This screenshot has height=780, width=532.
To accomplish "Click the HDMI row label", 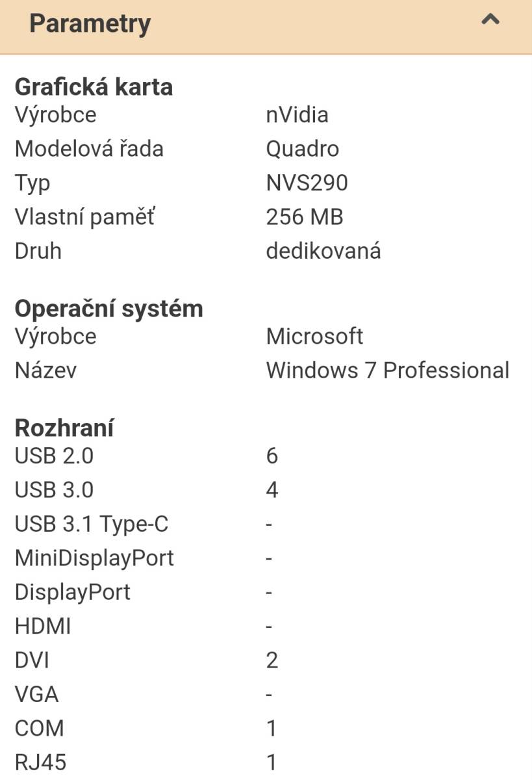I will click(x=42, y=627).
